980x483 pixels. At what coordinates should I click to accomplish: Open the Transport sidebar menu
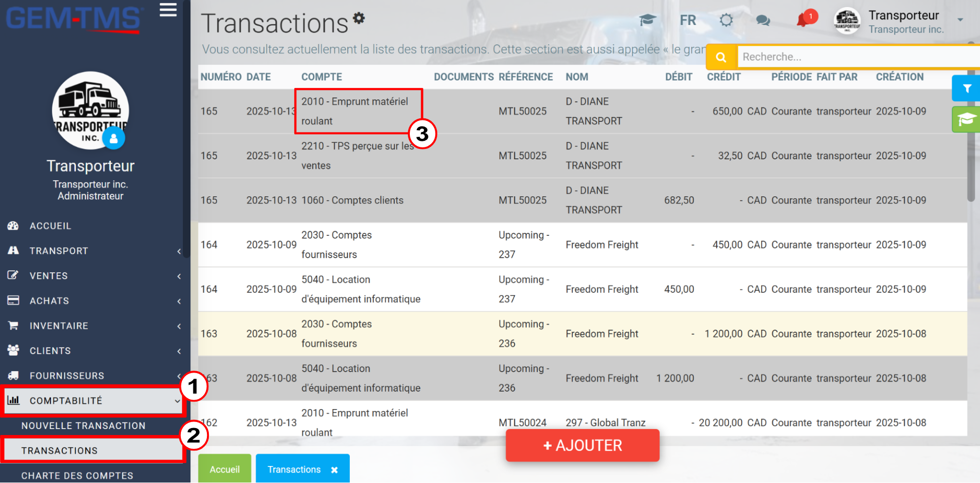tap(58, 251)
